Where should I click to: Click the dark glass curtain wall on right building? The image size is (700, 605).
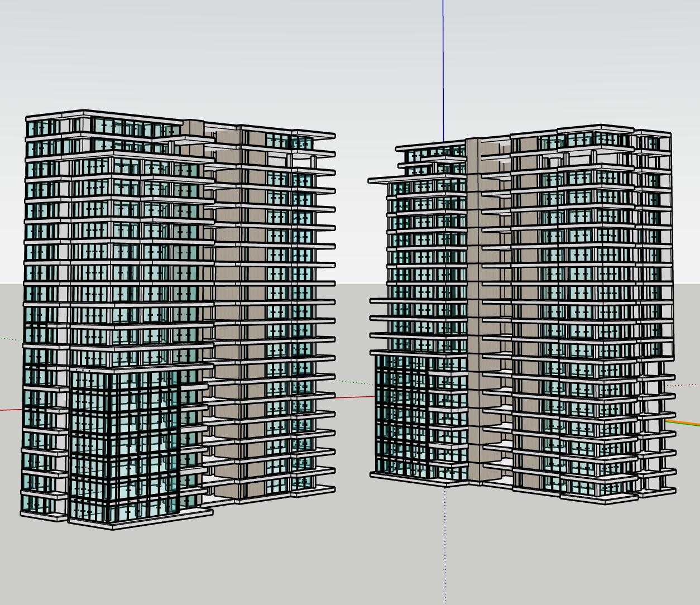click(401, 413)
